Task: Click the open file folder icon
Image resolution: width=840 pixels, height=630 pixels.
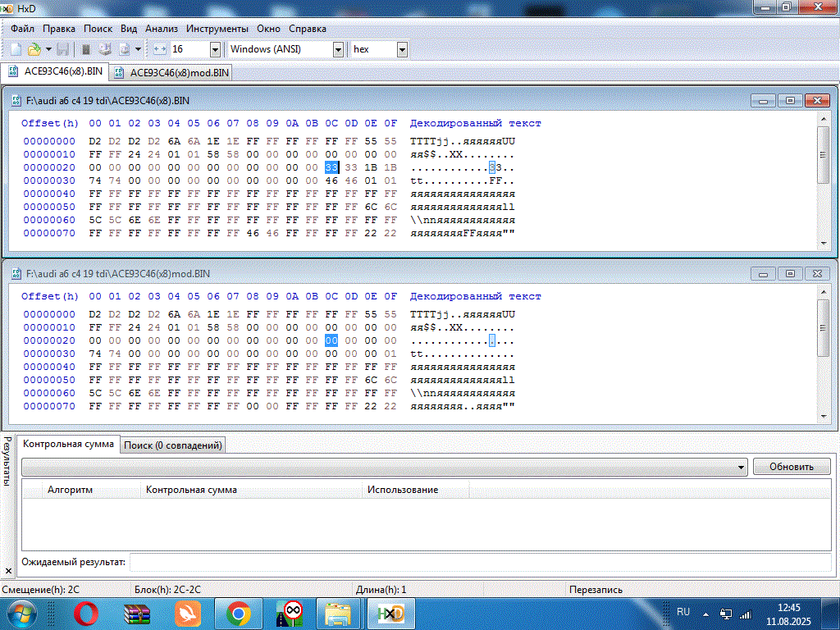Action: pos(34,49)
